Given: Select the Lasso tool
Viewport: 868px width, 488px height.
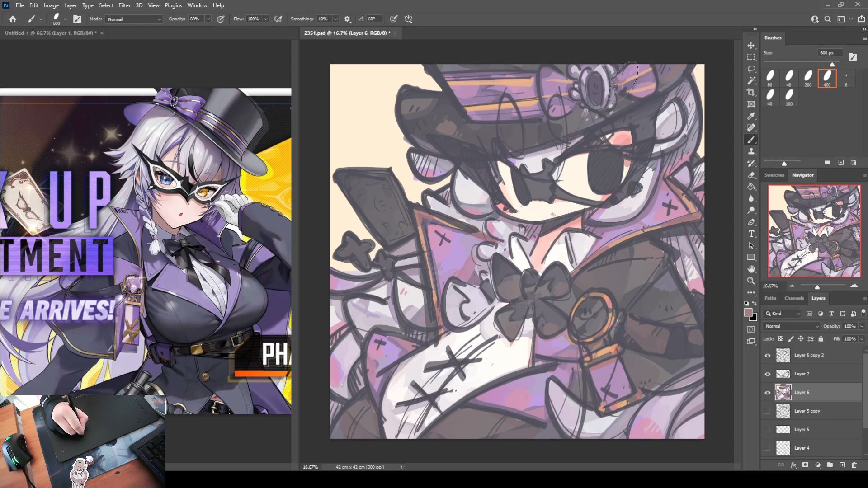Looking at the screenshot, I should pyautogui.click(x=751, y=69).
